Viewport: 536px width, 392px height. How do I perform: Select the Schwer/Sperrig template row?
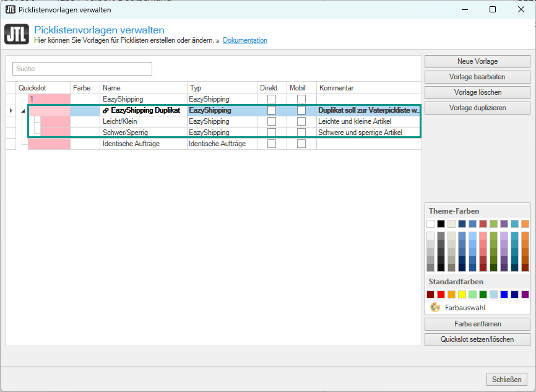[144, 133]
